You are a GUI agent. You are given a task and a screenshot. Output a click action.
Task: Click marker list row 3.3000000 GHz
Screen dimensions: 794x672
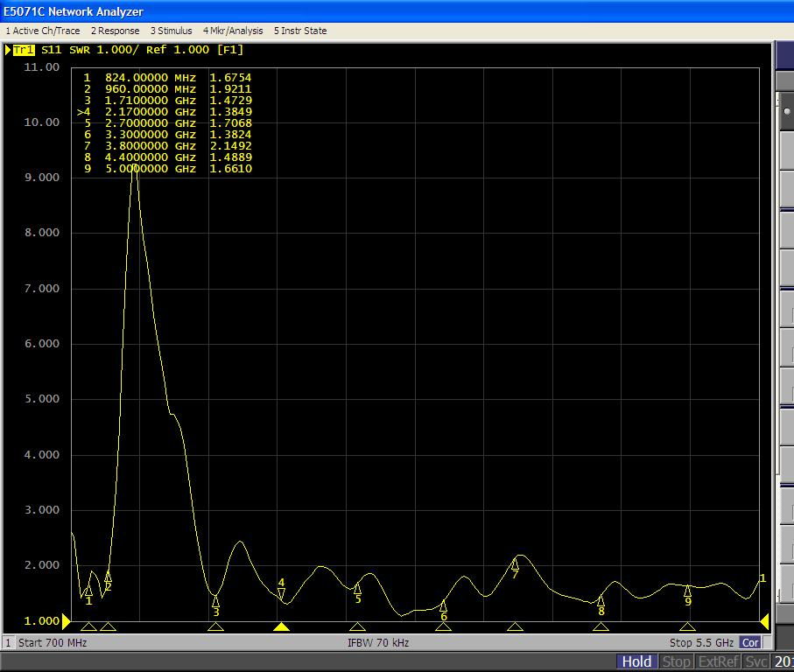pyautogui.click(x=167, y=135)
